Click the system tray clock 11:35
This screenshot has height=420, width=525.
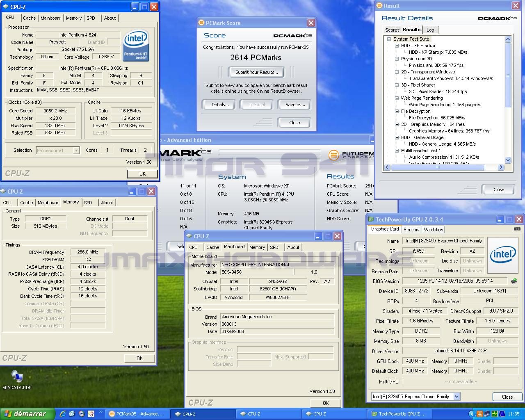tap(514, 414)
